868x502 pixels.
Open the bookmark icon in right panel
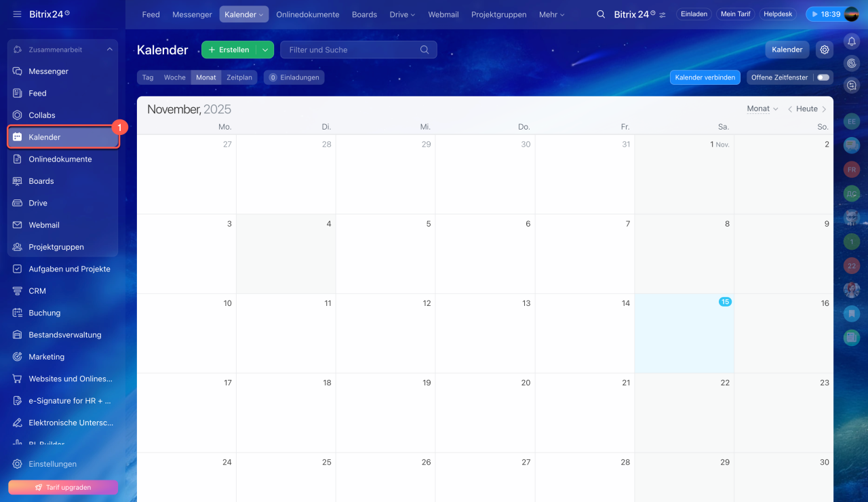pos(852,313)
